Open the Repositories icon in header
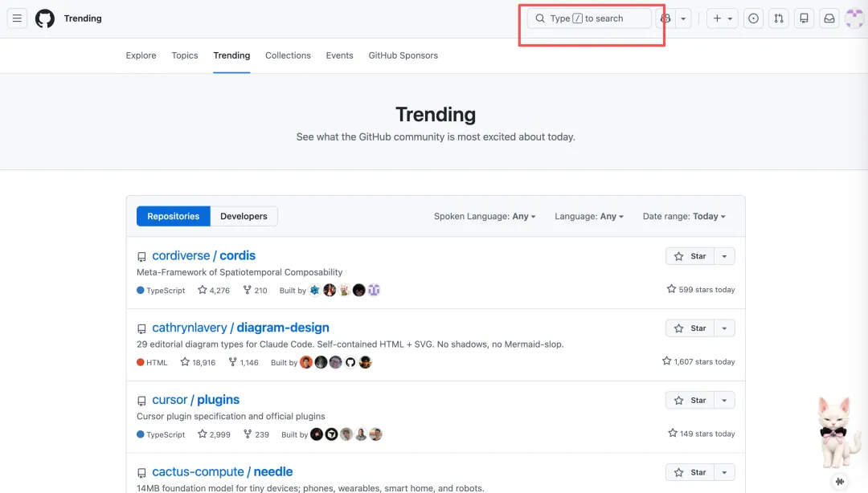Screen dimensions: 868x493 pyautogui.click(x=804, y=18)
